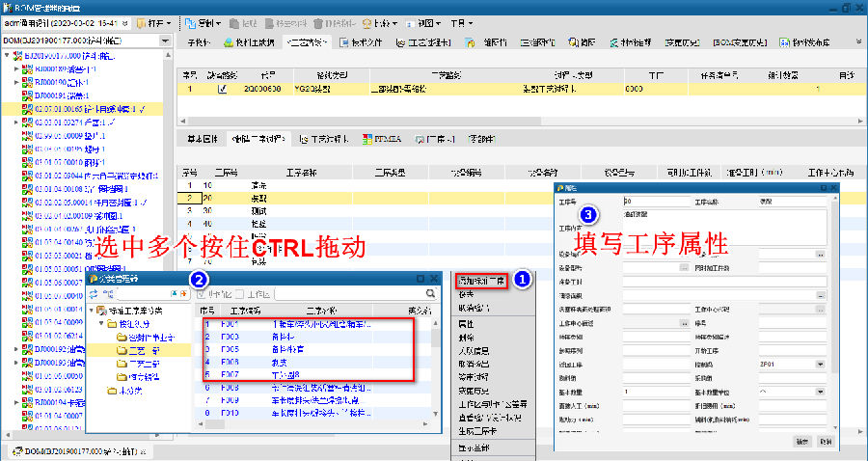Expand the BOM selector combo box
Image resolution: width=868 pixels, height=461 pixels.
pos(165,41)
